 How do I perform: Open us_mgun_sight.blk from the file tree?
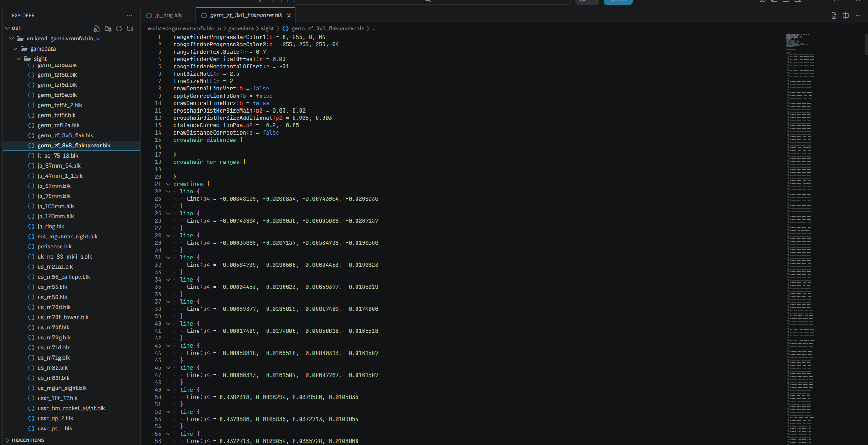coord(71,388)
